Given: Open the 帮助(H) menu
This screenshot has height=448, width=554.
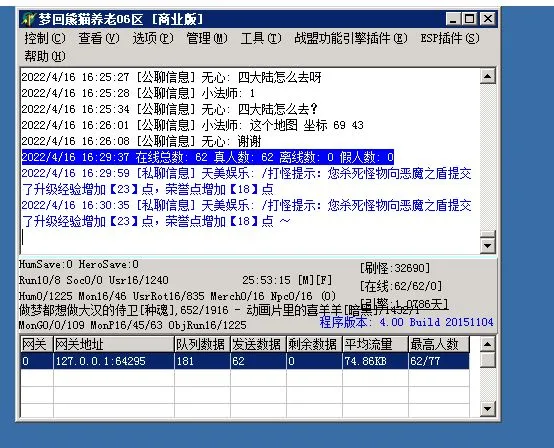Looking at the screenshot, I should 45,56.
